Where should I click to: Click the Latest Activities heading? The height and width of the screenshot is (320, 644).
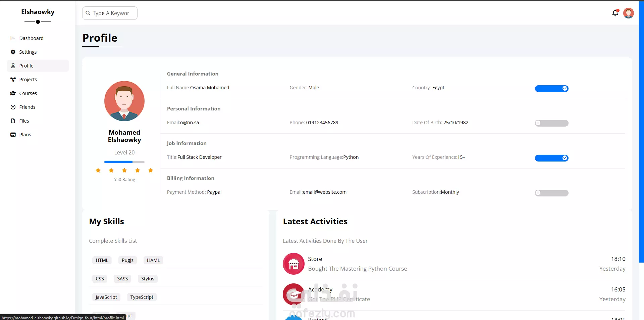[x=315, y=222]
